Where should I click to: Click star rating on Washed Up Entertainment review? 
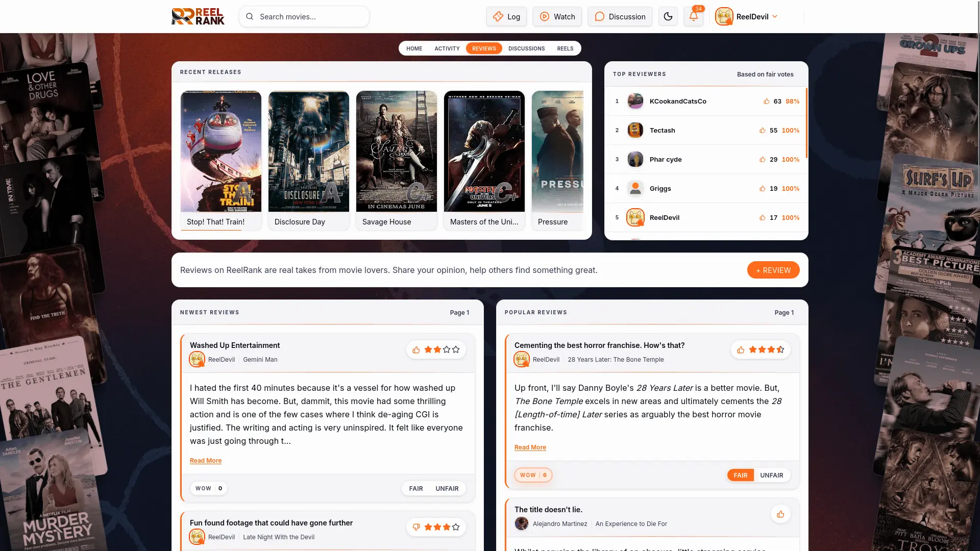click(x=442, y=349)
